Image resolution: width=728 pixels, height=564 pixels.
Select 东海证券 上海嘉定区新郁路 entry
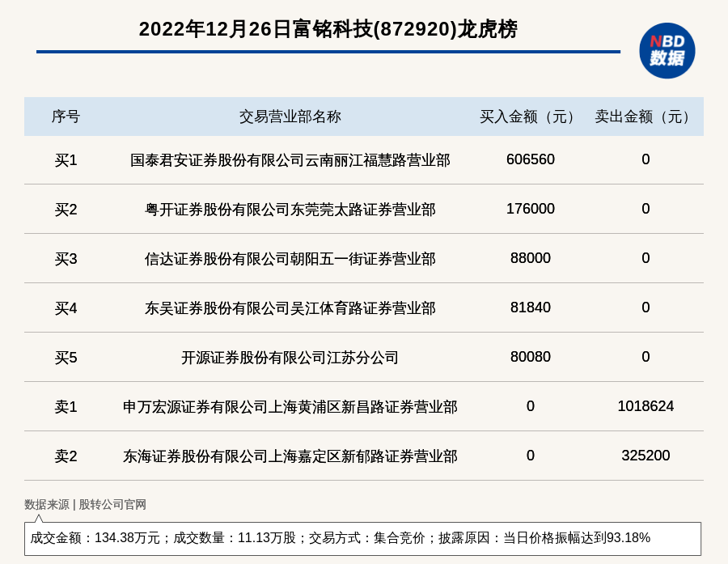290,456
